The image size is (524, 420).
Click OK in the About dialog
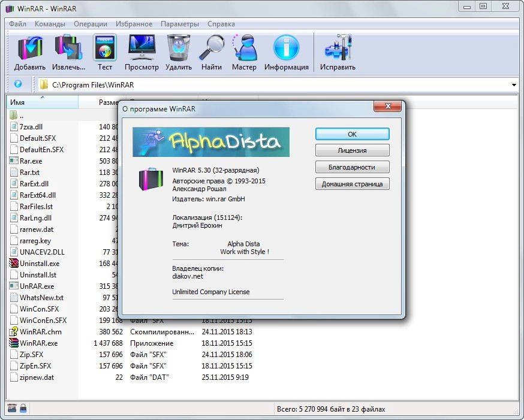click(352, 134)
